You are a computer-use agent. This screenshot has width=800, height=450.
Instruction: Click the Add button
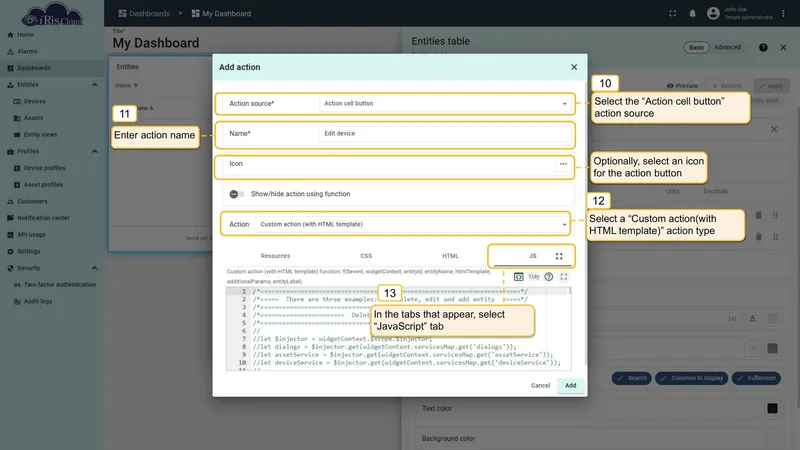coord(570,386)
